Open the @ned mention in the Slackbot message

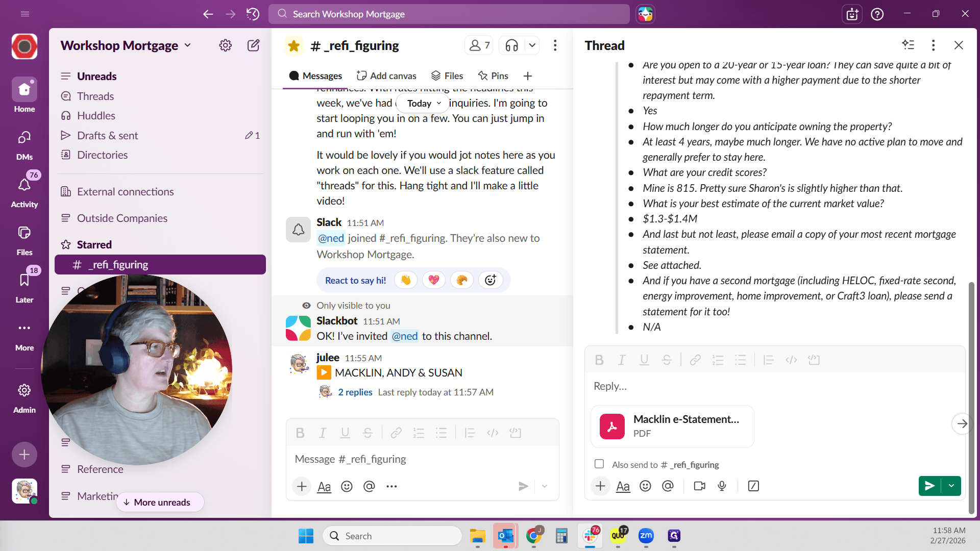pos(405,336)
